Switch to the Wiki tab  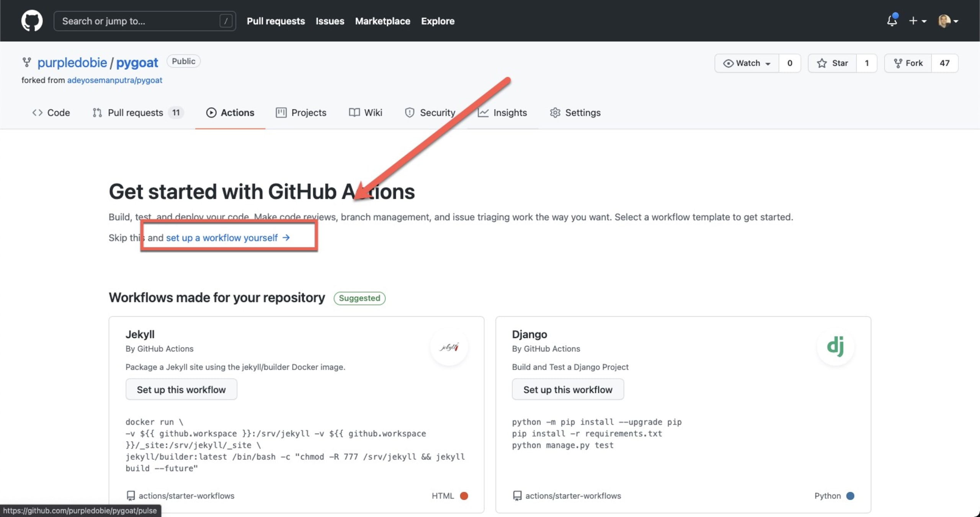click(365, 113)
